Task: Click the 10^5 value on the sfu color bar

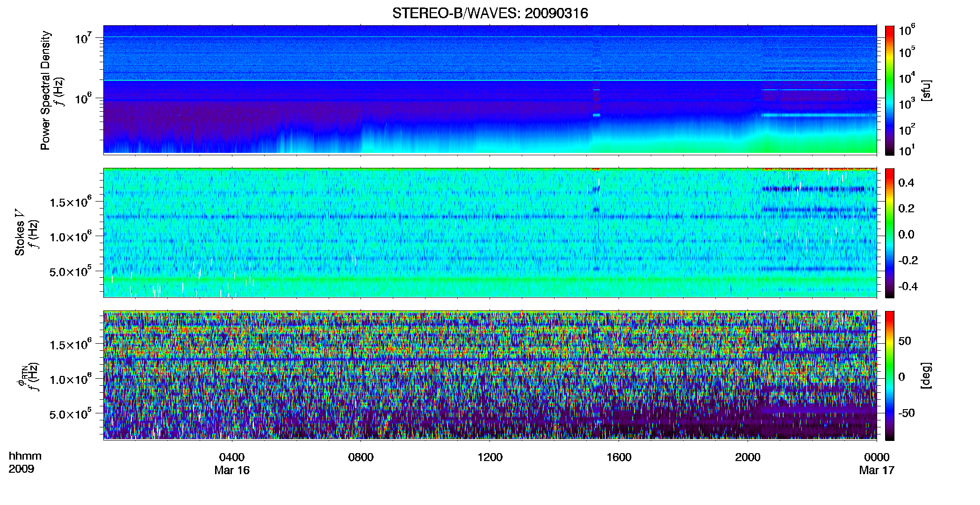Action: (x=907, y=52)
